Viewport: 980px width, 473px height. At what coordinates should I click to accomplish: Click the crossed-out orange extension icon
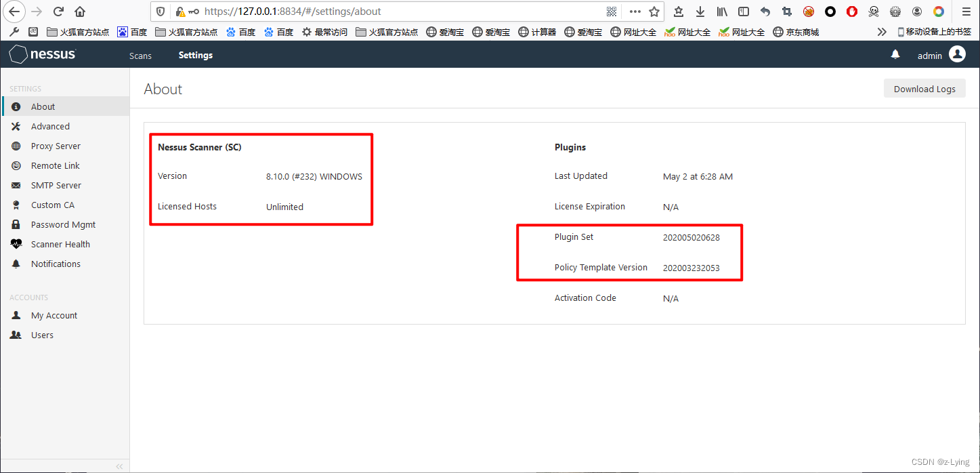pos(809,12)
